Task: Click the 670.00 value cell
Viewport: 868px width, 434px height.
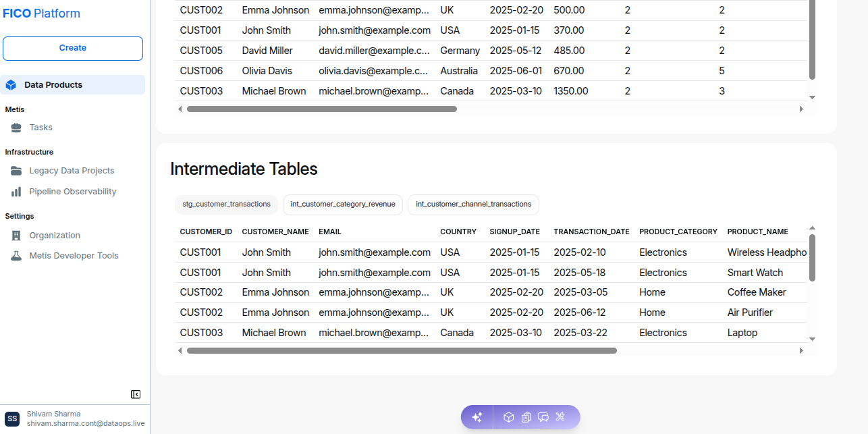Action: coord(569,71)
